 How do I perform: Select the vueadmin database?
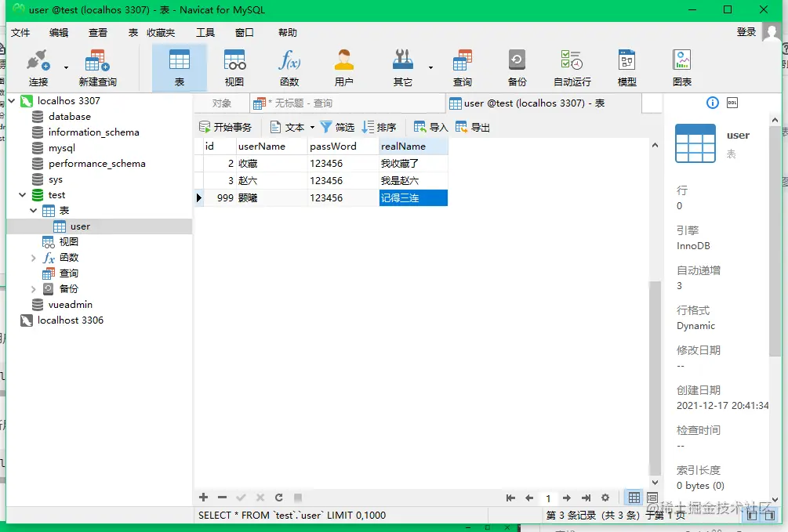(x=71, y=305)
